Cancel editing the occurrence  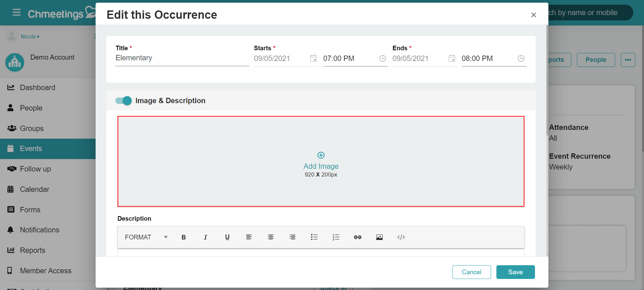pyautogui.click(x=472, y=272)
